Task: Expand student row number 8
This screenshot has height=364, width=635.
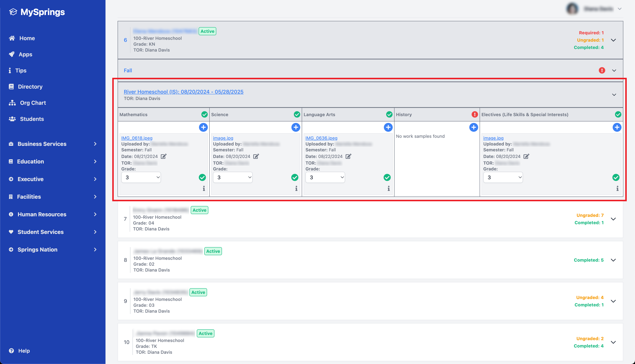Action: (613, 260)
